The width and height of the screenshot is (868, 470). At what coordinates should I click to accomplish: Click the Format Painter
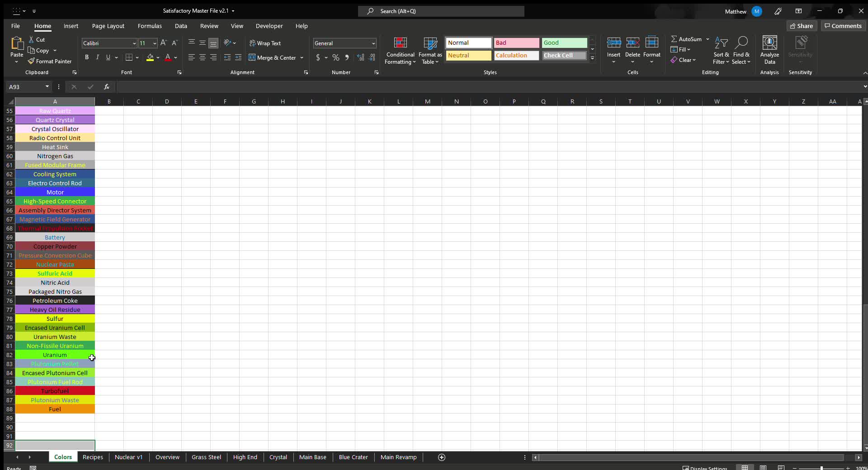(50, 61)
